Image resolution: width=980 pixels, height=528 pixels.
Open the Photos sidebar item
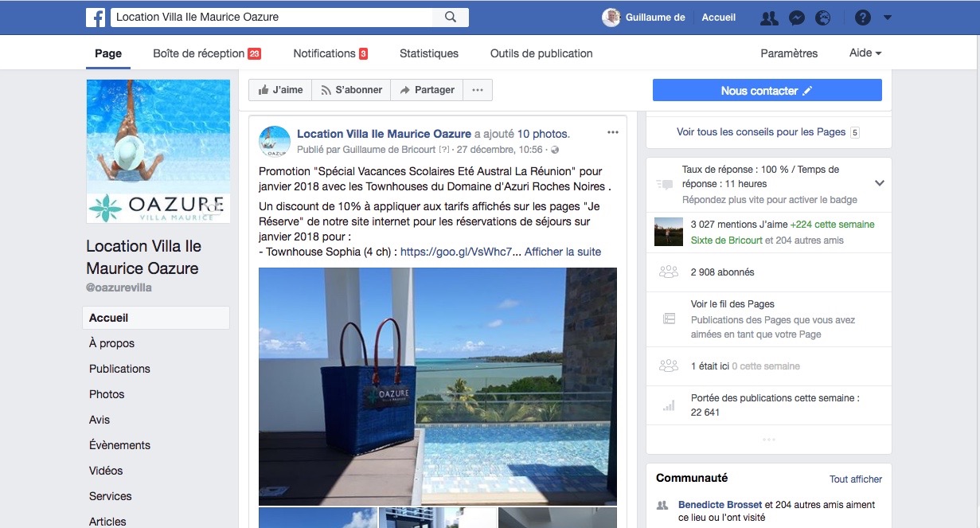click(x=107, y=394)
